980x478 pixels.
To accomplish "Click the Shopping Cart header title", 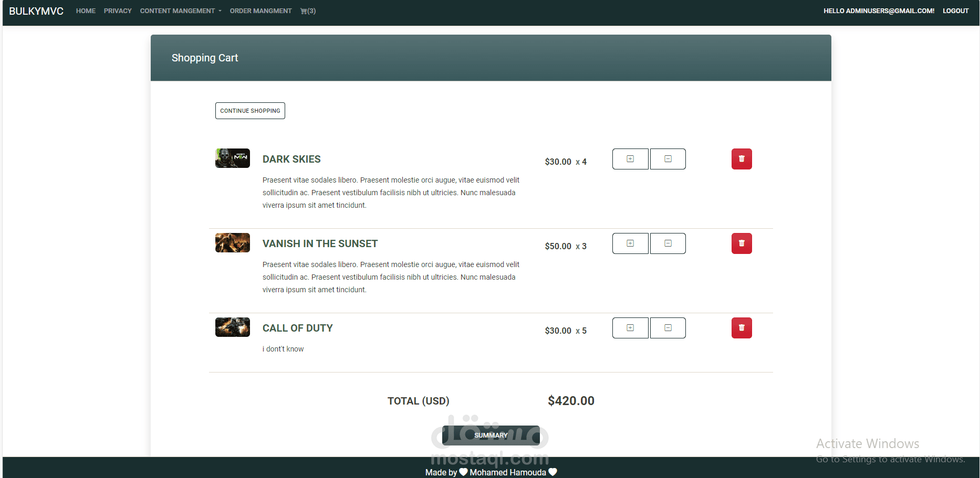I will [205, 58].
